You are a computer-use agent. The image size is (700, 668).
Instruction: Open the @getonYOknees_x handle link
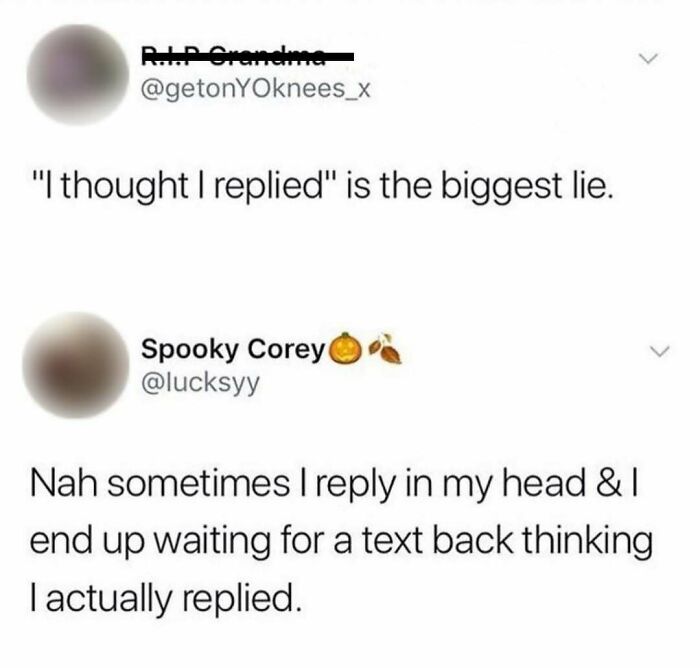255,90
